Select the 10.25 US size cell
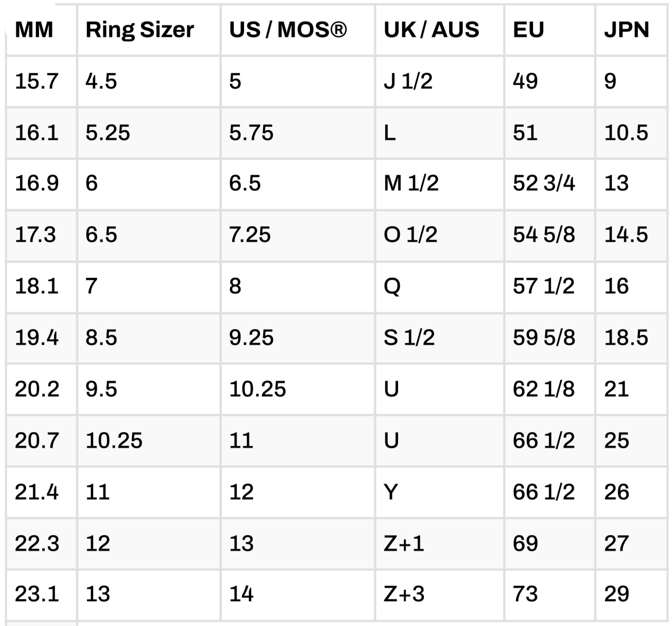Viewport: 672px width, 626px height. (257, 389)
